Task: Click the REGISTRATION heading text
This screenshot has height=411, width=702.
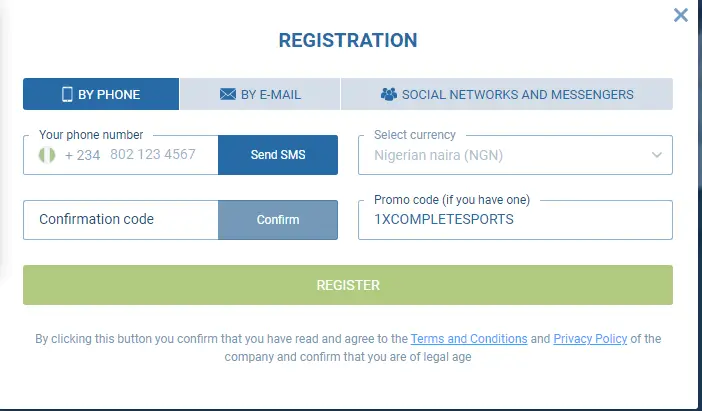Action: [x=348, y=41]
